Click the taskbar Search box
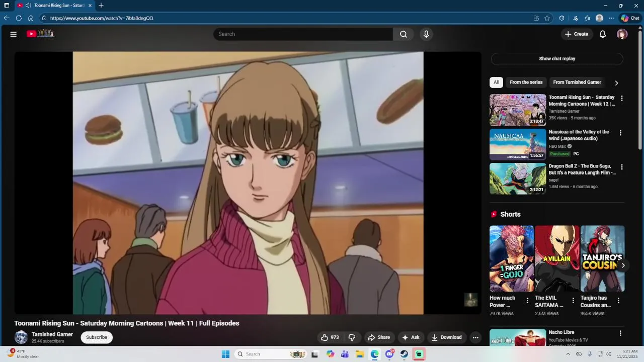Screen dimensions: 644x362 [271, 354]
